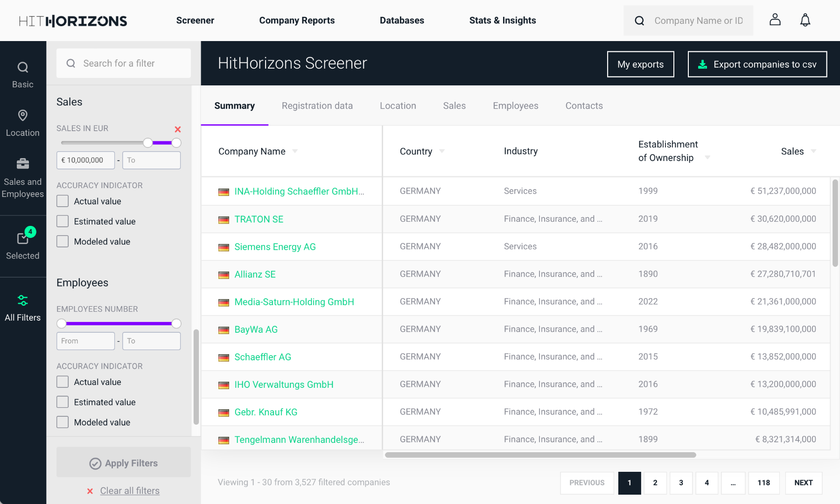
Task: Focus the Sales To value field
Action: (x=151, y=160)
